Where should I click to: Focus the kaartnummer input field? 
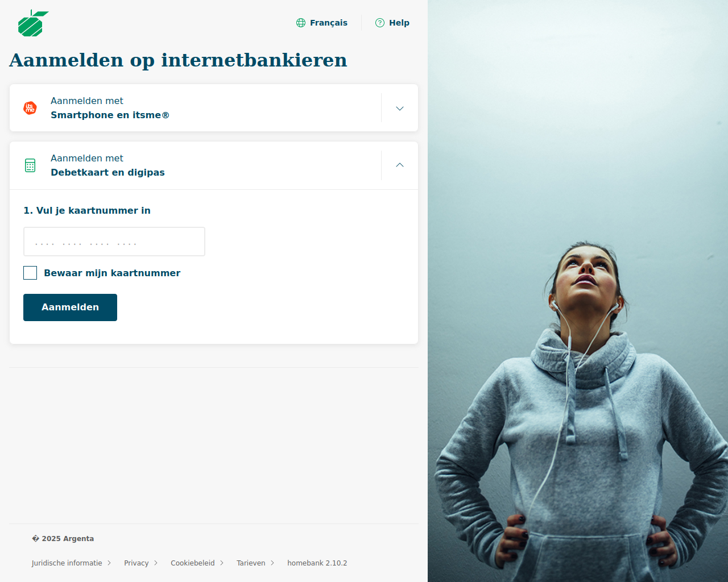(114, 242)
